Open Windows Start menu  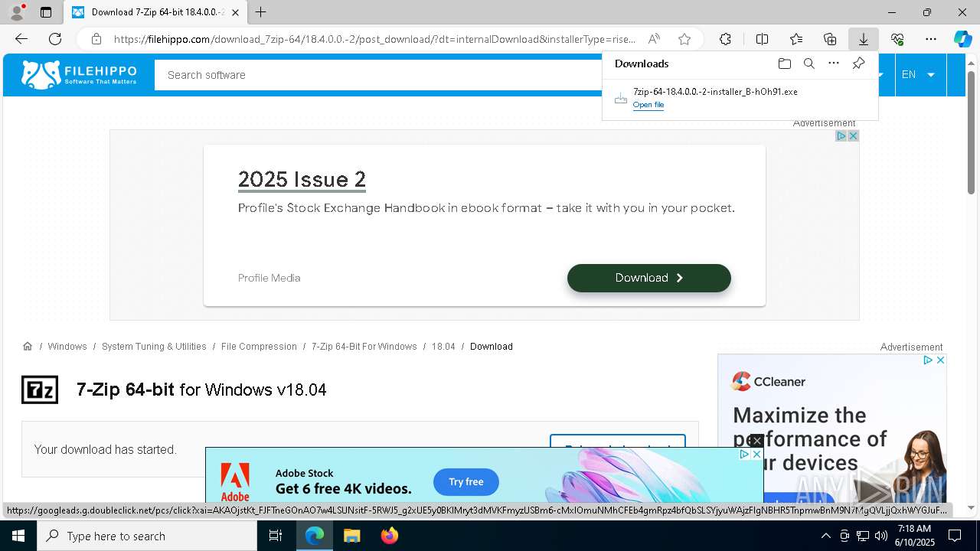click(x=18, y=536)
